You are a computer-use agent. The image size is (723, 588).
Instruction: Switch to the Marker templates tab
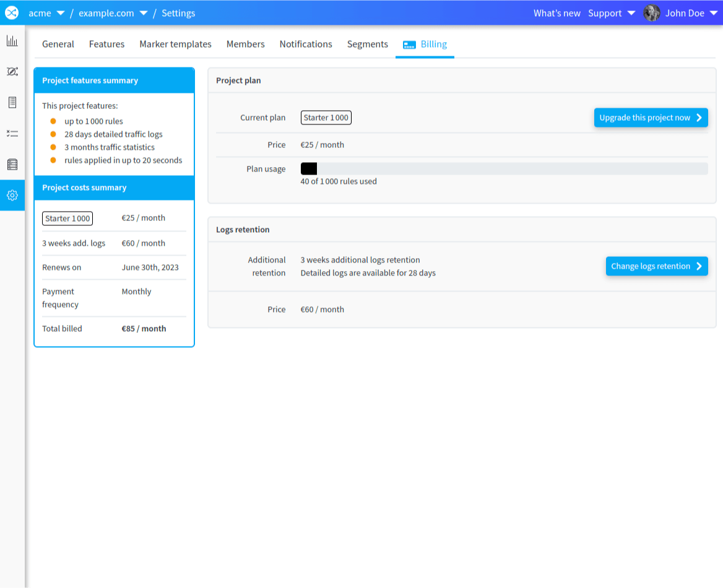[175, 45]
